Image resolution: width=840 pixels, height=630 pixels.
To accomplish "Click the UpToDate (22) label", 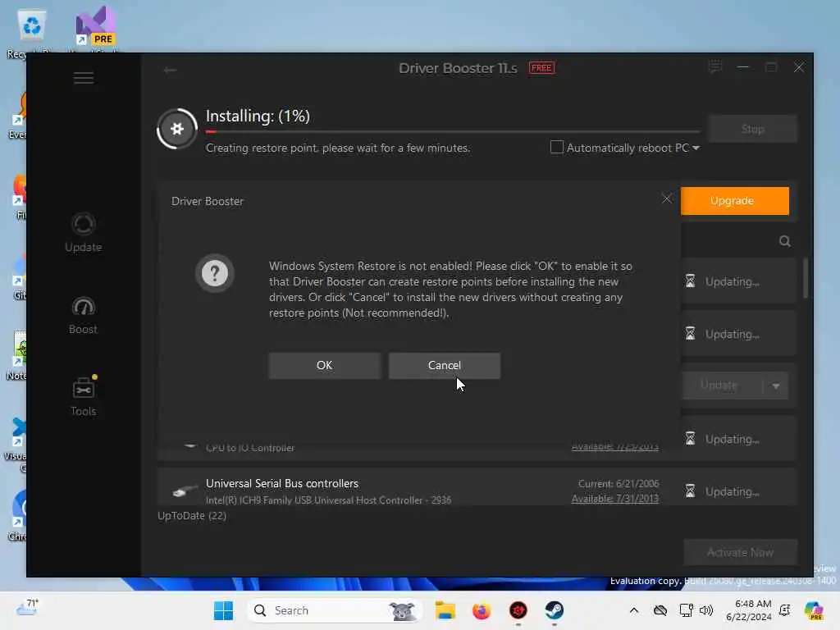I will point(192,515).
